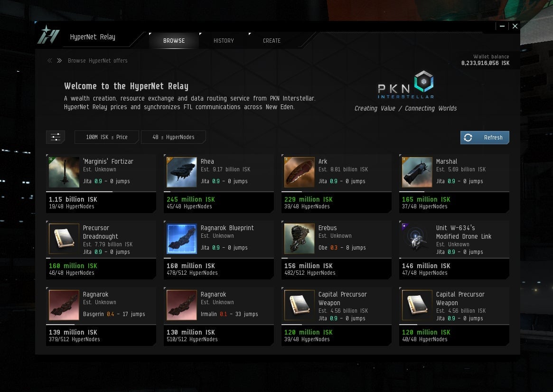The width and height of the screenshot is (553, 392).
Task: Click Unit W-634's Modified Drone Link icon
Action: tap(417, 239)
